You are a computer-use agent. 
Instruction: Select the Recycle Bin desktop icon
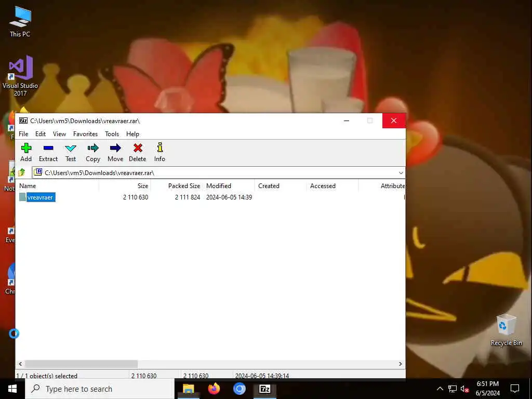click(x=506, y=330)
